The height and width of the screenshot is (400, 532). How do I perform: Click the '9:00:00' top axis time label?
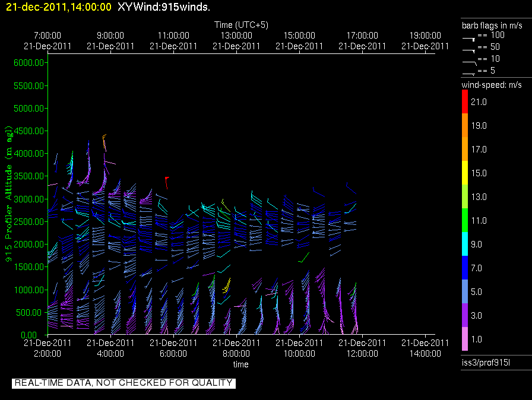110,35
